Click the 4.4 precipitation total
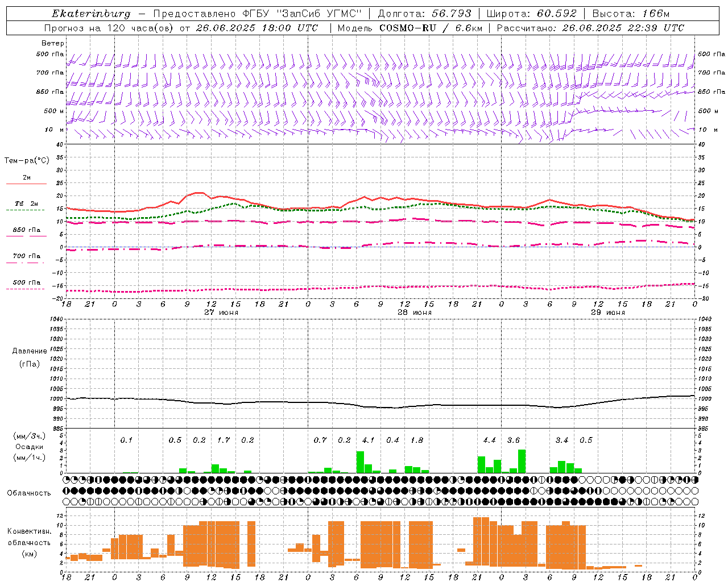Viewport: 728px width, 582px height. (x=489, y=440)
